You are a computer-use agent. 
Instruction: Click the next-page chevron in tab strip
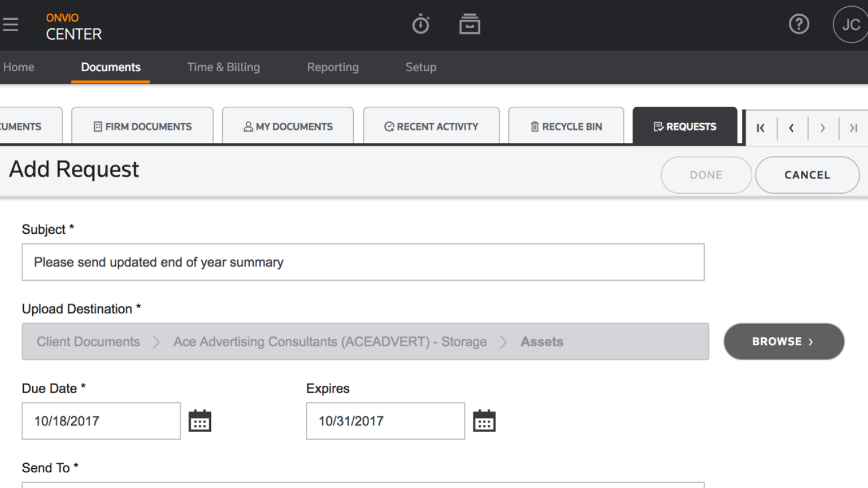click(x=823, y=128)
